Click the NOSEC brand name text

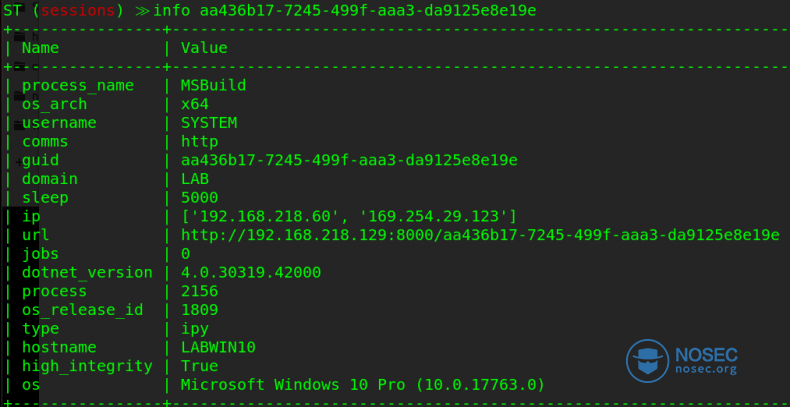click(706, 355)
